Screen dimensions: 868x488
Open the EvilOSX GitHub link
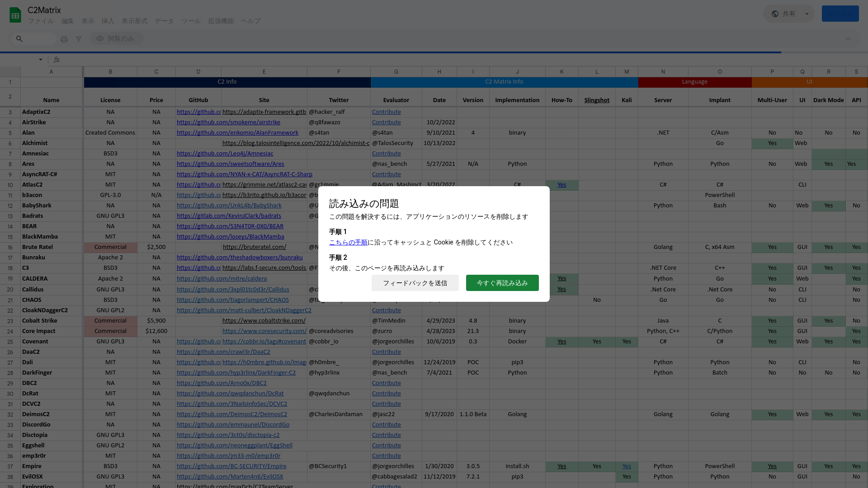pos(230,477)
